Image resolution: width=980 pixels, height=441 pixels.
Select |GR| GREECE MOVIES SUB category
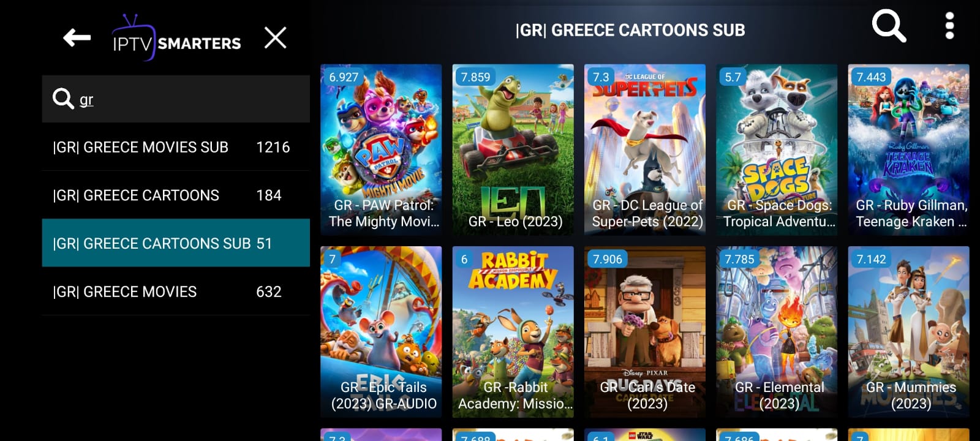176,147
